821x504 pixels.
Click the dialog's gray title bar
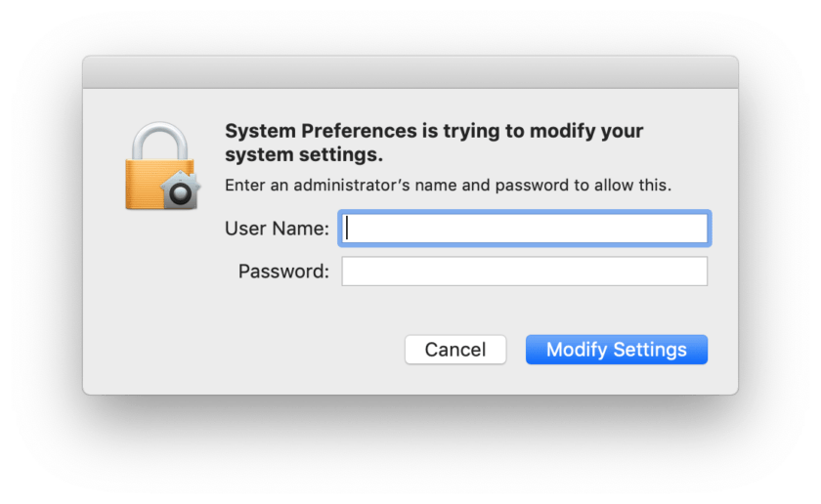click(x=410, y=72)
